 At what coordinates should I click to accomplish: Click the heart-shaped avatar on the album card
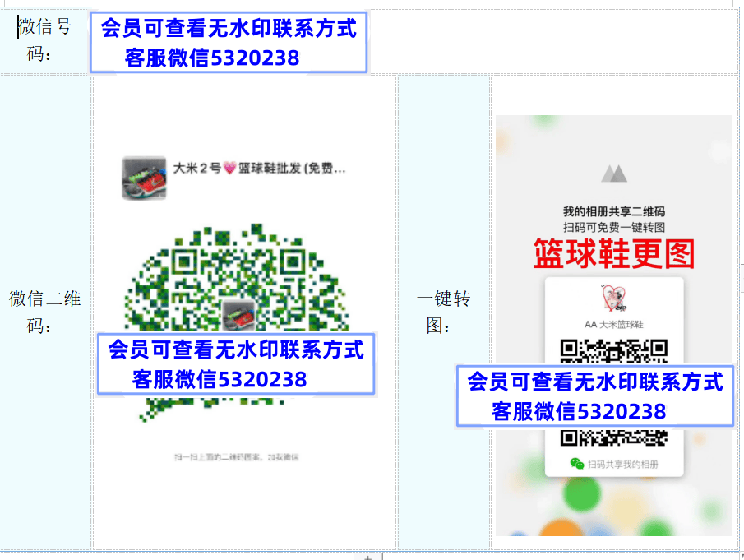pos(614,299)
